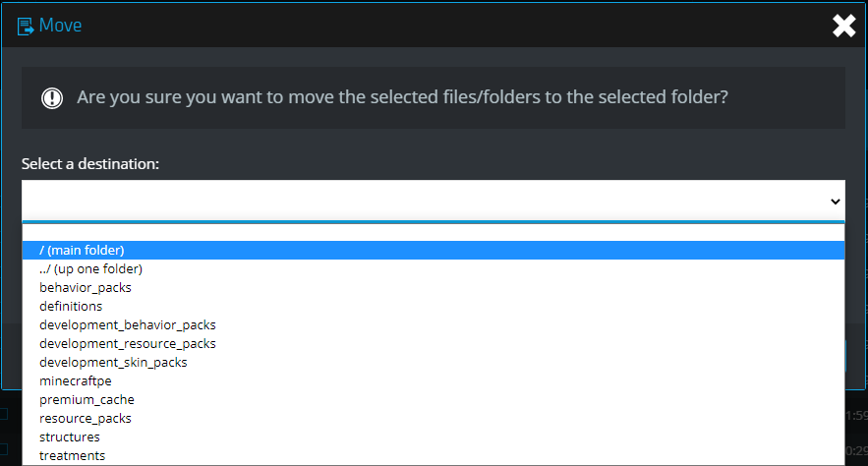Click the Move document icon in the title
868x466 pixels.
click(26, 26)
